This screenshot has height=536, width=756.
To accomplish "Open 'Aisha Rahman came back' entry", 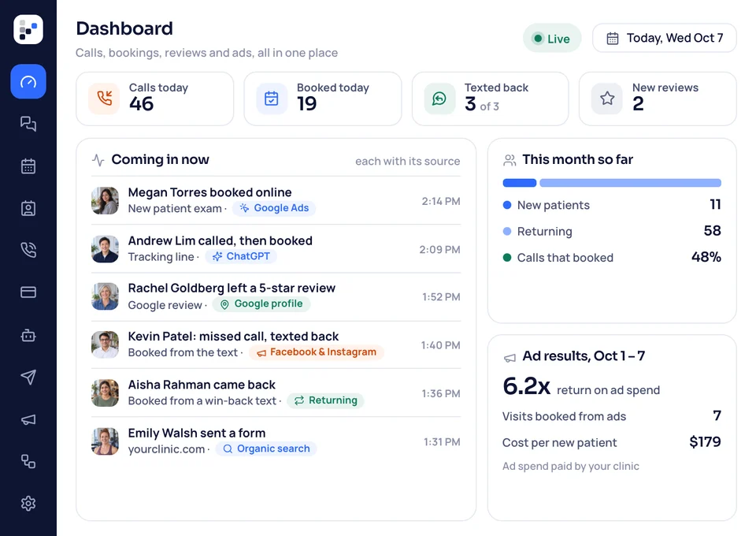I will click(276, 393).
